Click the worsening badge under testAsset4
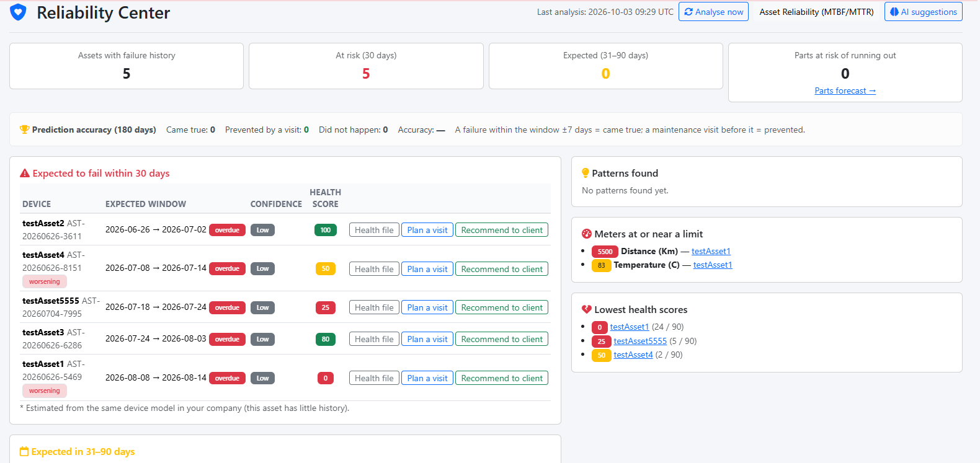Viewport: 980px width, 463px height. [45, 281]
